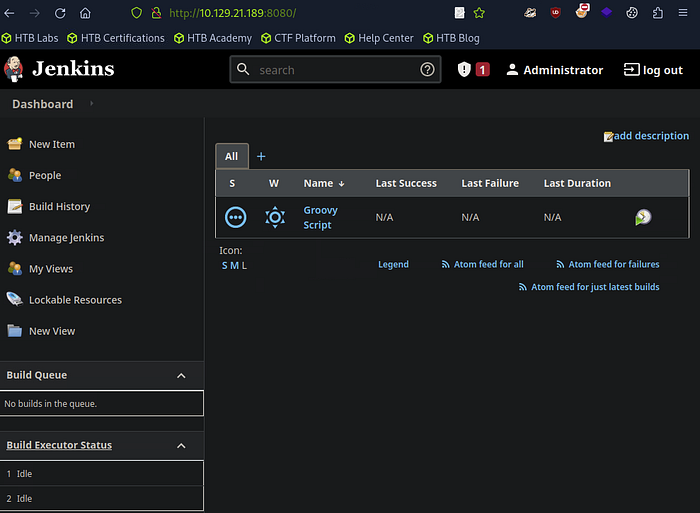
Task: Open the HTB Certifications bookmark
Action: [x=116, y=38]
